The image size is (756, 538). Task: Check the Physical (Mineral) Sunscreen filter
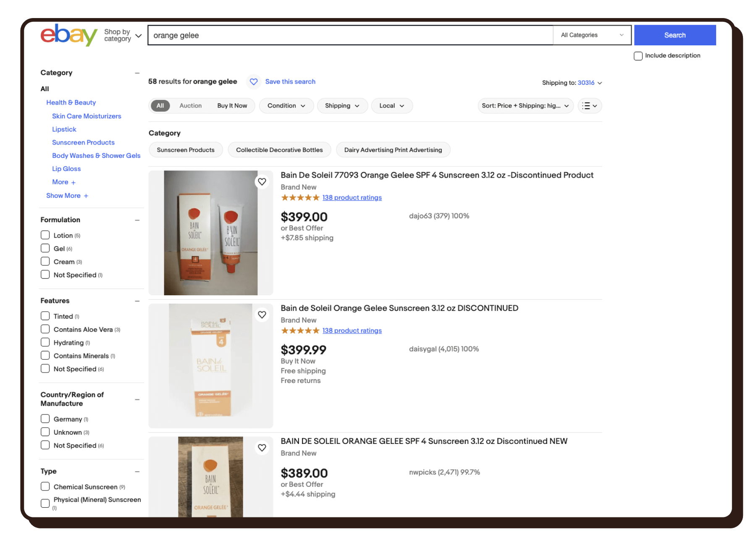coord(45,503)
